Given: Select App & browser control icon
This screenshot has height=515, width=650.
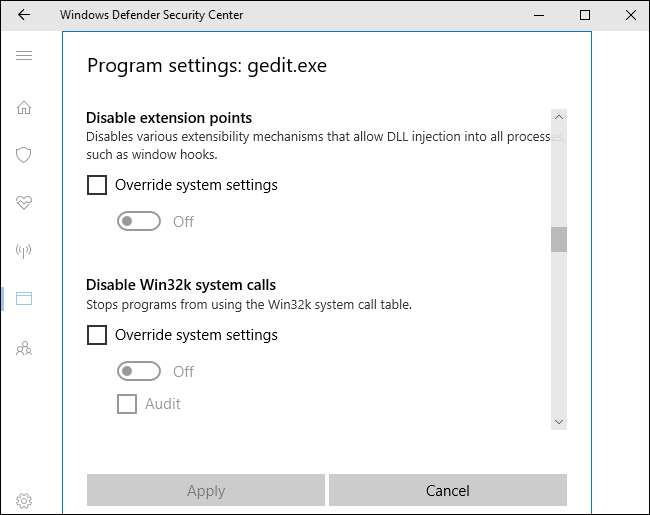Looking at the screenshot, I should [x=24, y=299].
